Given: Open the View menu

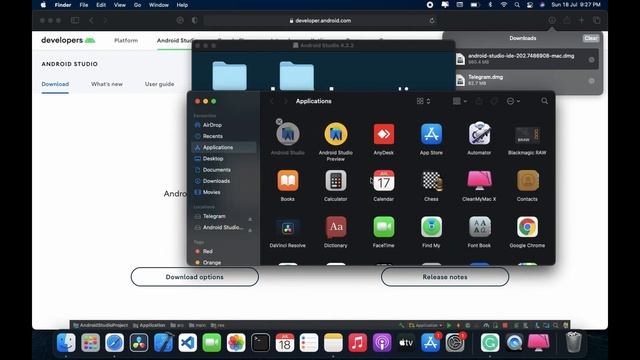Looking at the screenshot, I should [x=120, y=5].
